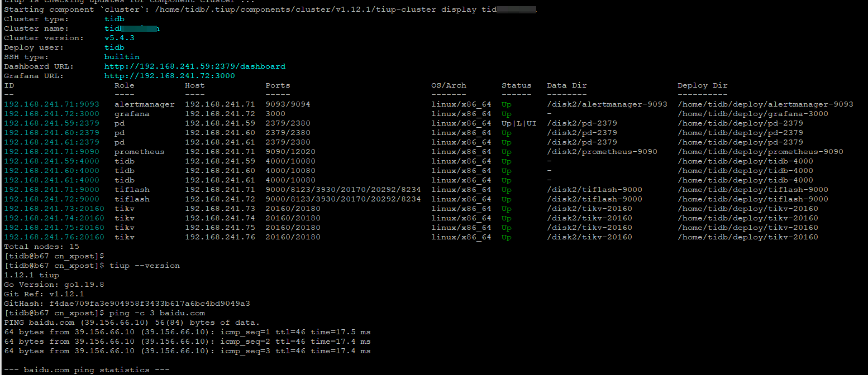Click the alertmanager role cell

145,104
